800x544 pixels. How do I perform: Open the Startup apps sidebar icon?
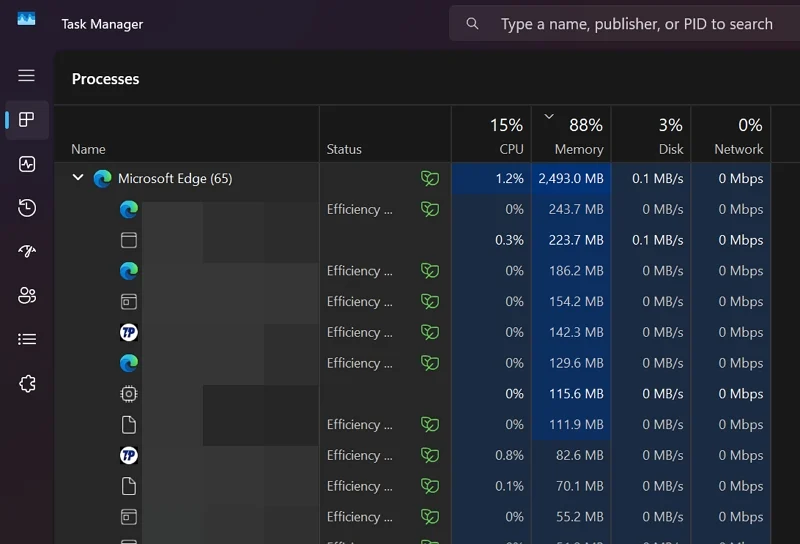coord(27,251)
